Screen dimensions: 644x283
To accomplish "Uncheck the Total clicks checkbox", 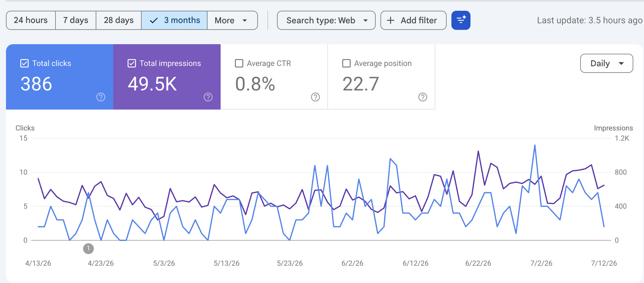I will click(x=24, y=63).
